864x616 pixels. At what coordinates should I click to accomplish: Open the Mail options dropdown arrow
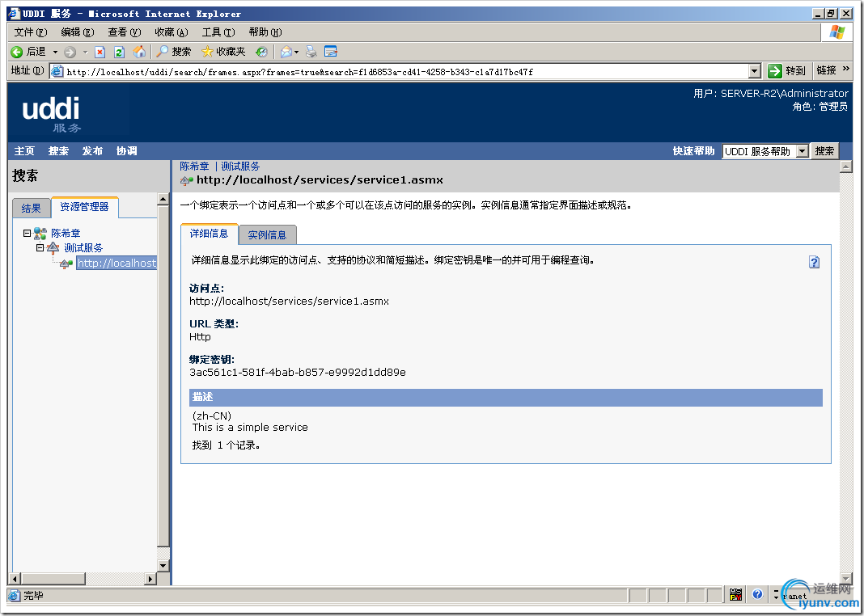pos(296,53)
